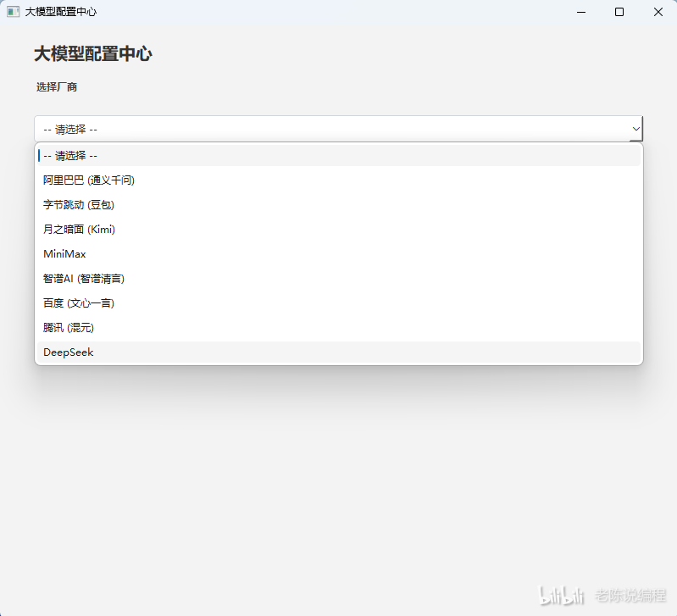Pick 百度 (文心一言) from the list

click(x=339, y=303)
